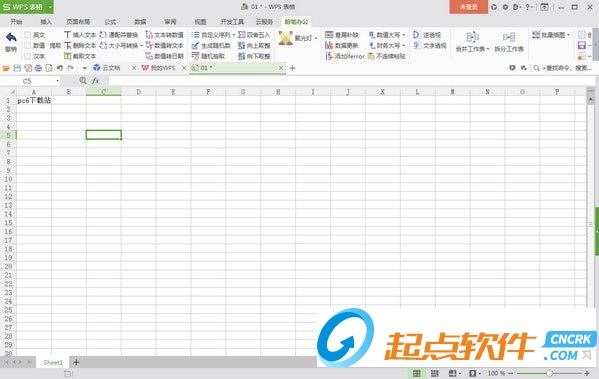Screen dimensions: 599x379
Task: Click the fx insert function icon
Action: [x=96, y=81]
